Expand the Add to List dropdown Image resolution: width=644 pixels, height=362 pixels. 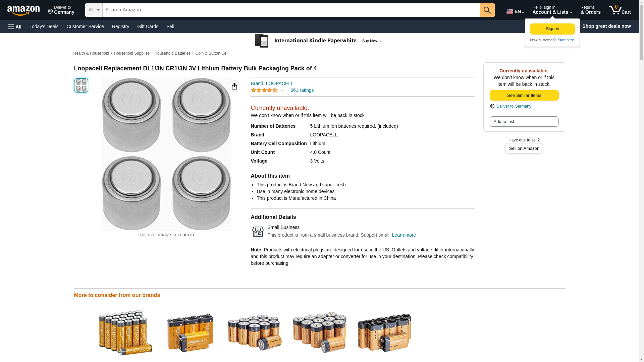coord(524,121)
